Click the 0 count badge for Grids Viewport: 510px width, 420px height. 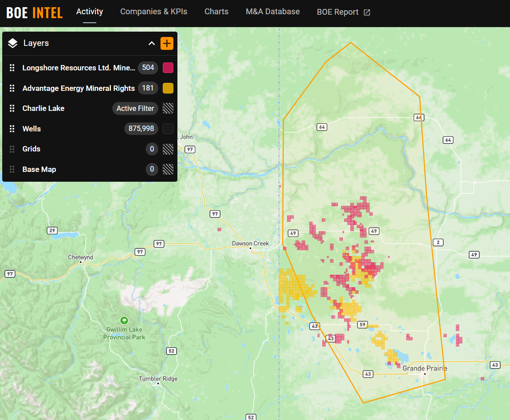tap(152, 149)
